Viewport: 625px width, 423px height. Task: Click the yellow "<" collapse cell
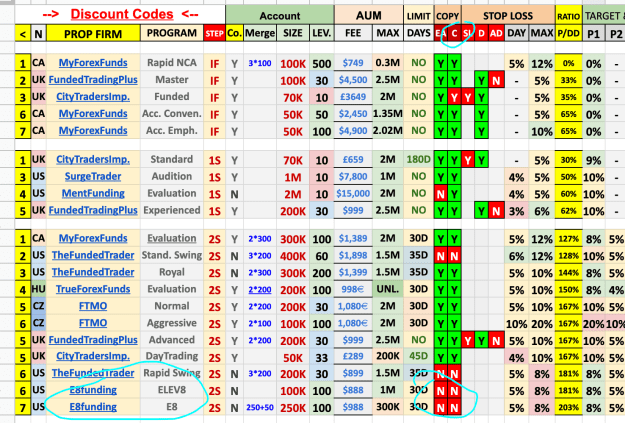point(23,33)
